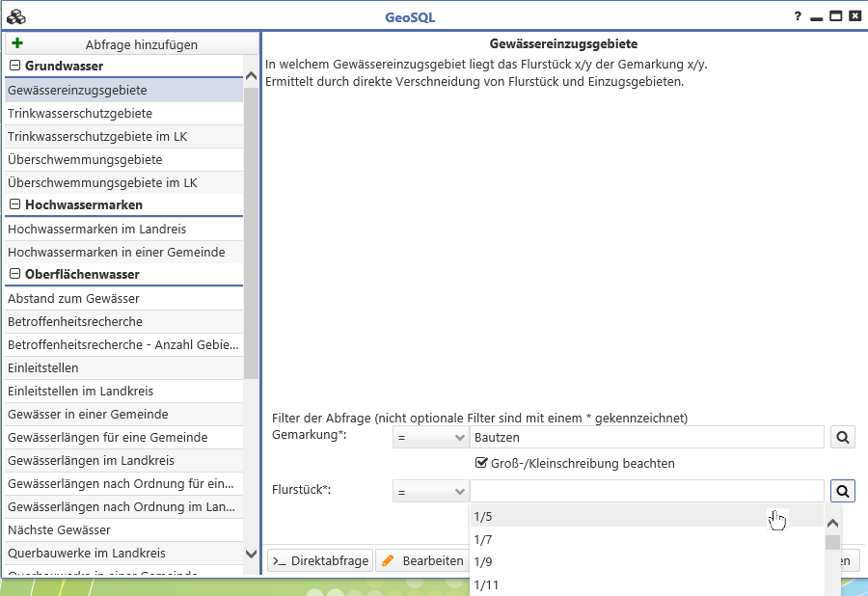Collapse the Oberflächenwasser group
This screenshot has width=868, height=596.
click(14, 274)
